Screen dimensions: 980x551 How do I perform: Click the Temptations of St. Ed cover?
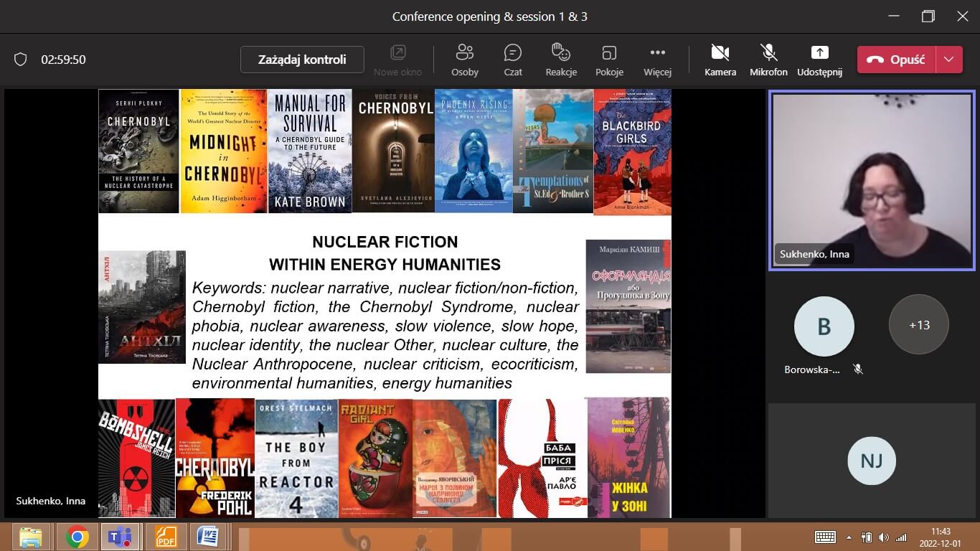(553, 151)
